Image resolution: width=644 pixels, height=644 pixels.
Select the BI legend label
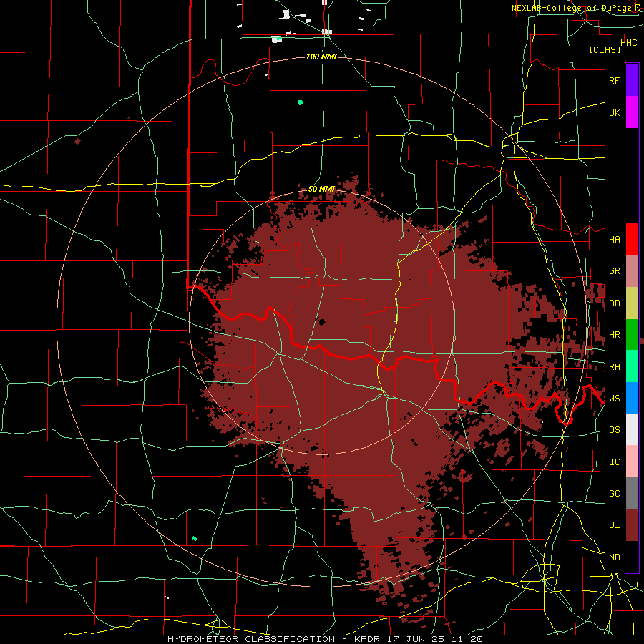pos(614,525)
